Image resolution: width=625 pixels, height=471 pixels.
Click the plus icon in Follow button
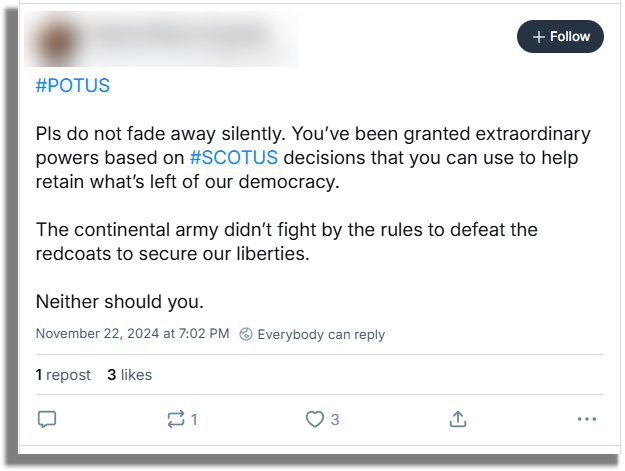coord(539,37)
